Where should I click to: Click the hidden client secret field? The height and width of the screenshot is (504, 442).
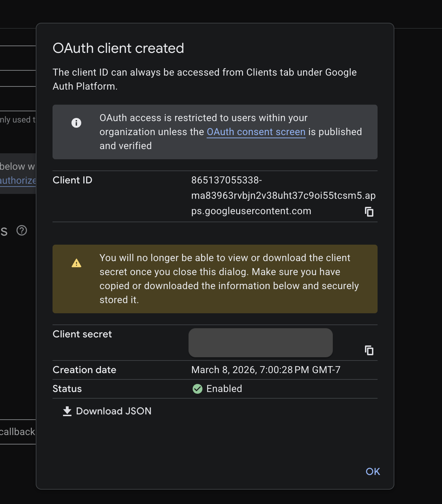click(x=261, y=343)
